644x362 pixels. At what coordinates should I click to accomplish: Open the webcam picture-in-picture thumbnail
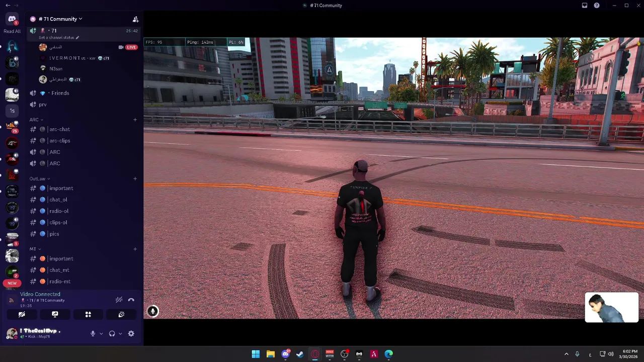coord(612,307)
